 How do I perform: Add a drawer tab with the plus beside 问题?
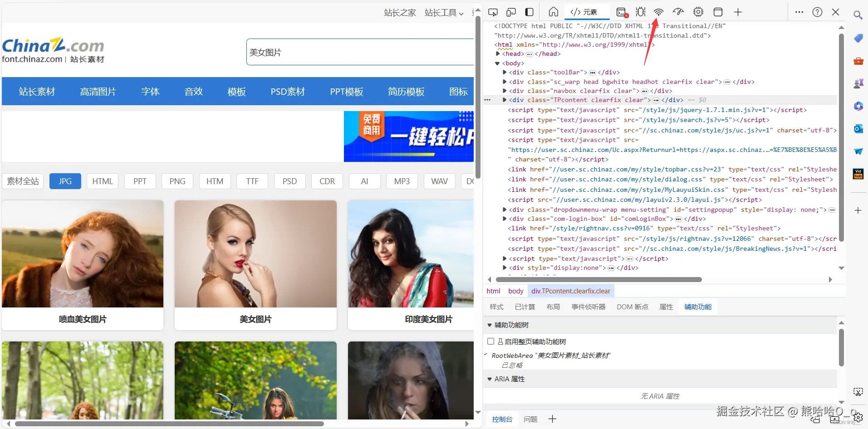pyautogui.click(x=552, y=419)
